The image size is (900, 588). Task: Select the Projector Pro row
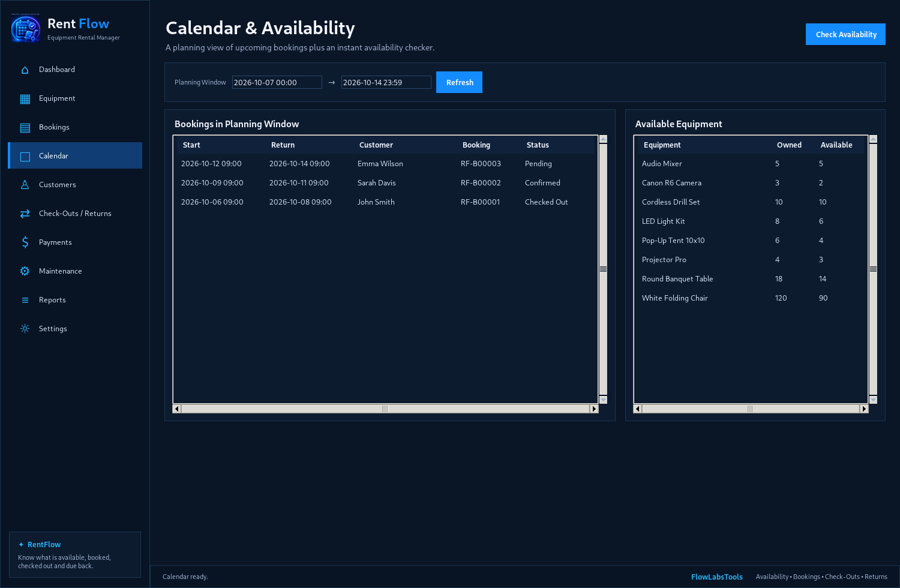[x=750, y=260]
